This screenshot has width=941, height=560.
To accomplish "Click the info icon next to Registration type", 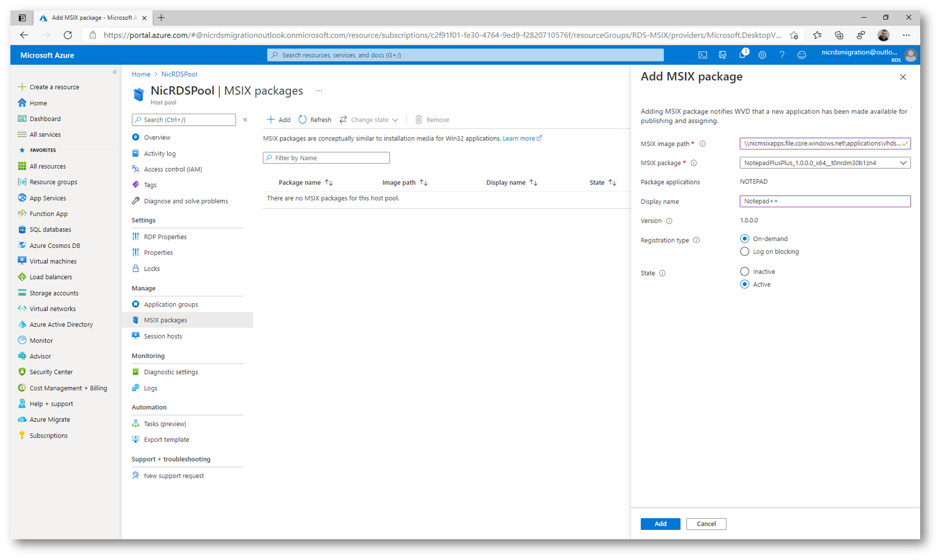I will pyautogui.click(x=696, y=240).
